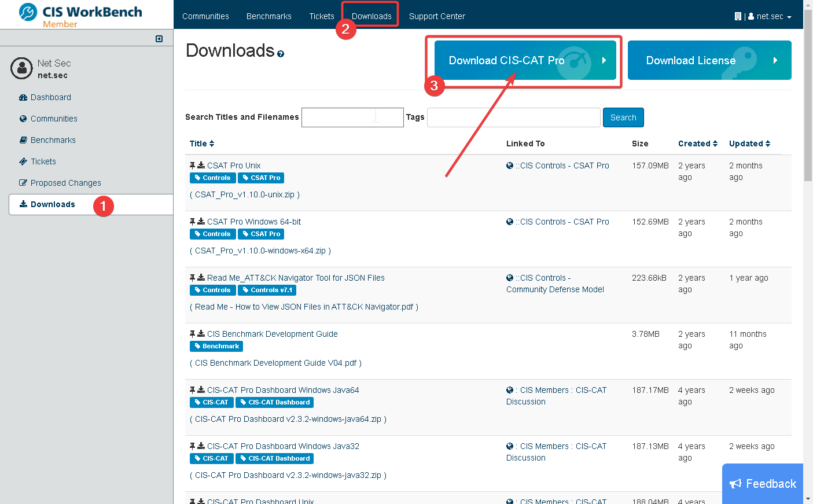
Task: Focus the Tags input field
Action: [514, 117]
